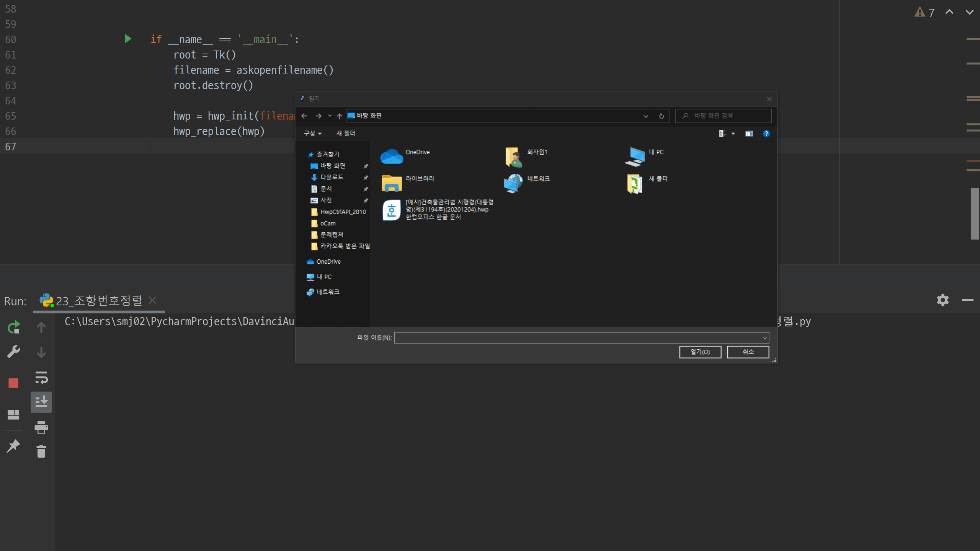Screen dimensions: 980x551
Task: Select 다운로드 in navigation pane
Action: pos(332,177)
